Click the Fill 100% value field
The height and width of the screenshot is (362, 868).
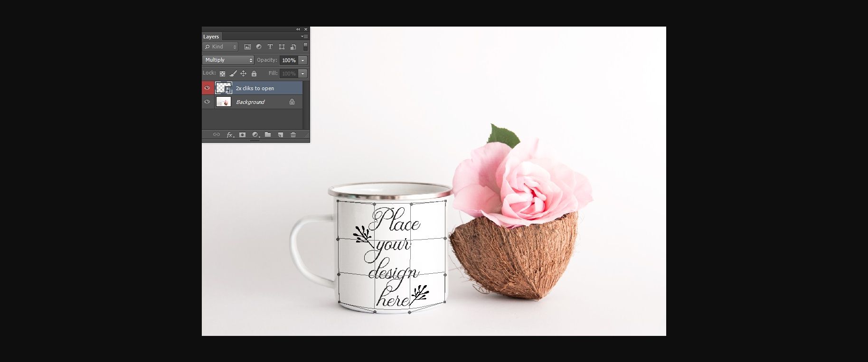tap(289, 74)
